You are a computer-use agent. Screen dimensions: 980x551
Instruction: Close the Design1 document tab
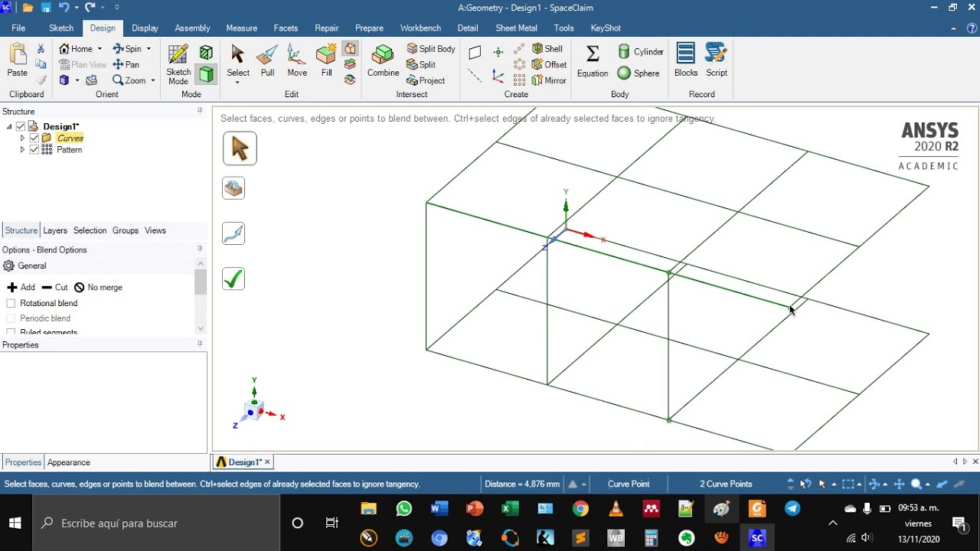[x=267, y=462]
